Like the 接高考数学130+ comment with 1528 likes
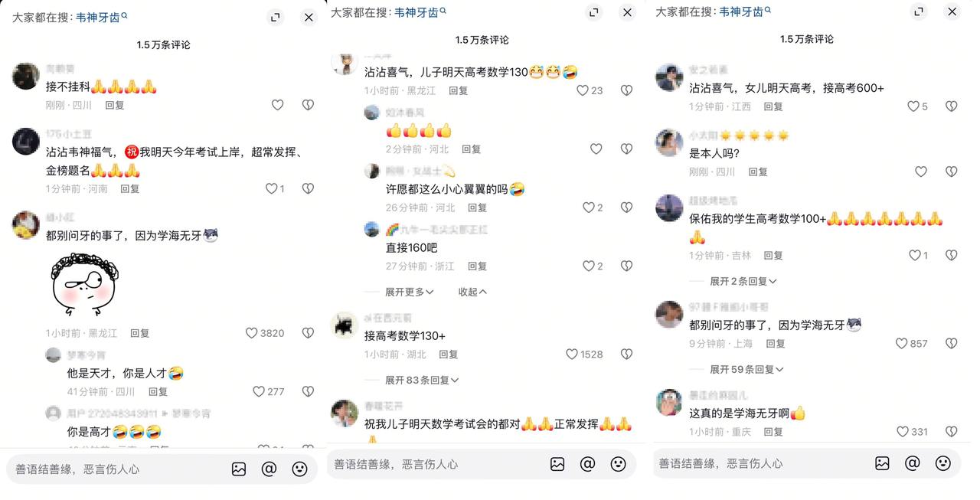This screenshot has height=500, width=980. coord(572,355)
